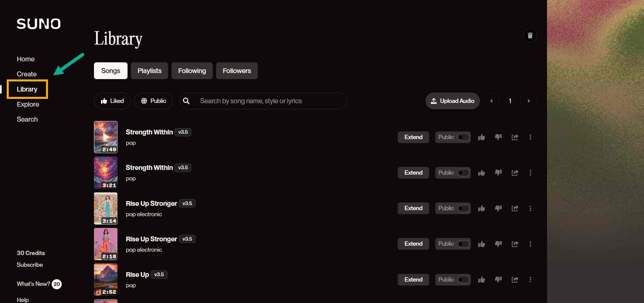Like the song Strength Within
The width and height of the screenshot is (644, 303).
point(481,137)
